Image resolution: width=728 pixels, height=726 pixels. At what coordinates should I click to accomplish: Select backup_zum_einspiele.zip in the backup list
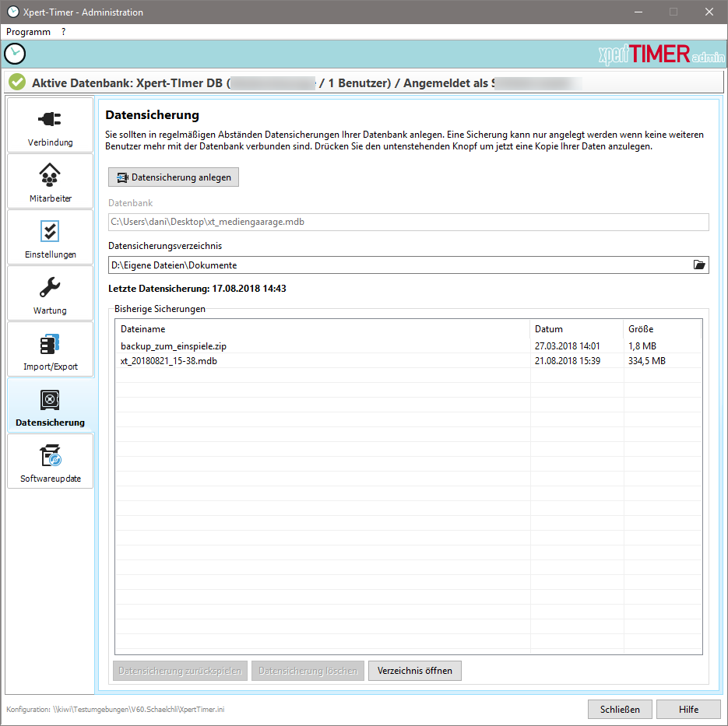coord(184,345)
